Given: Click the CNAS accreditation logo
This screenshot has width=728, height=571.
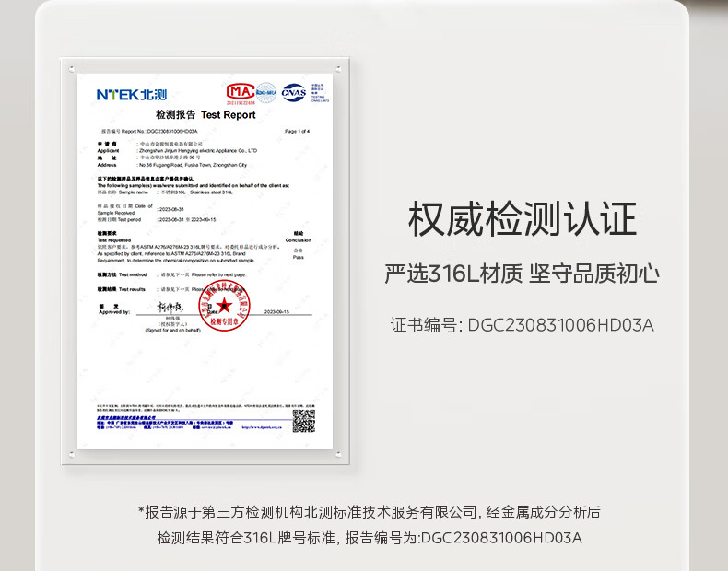Looking at the screenshot, I should 294,93.
